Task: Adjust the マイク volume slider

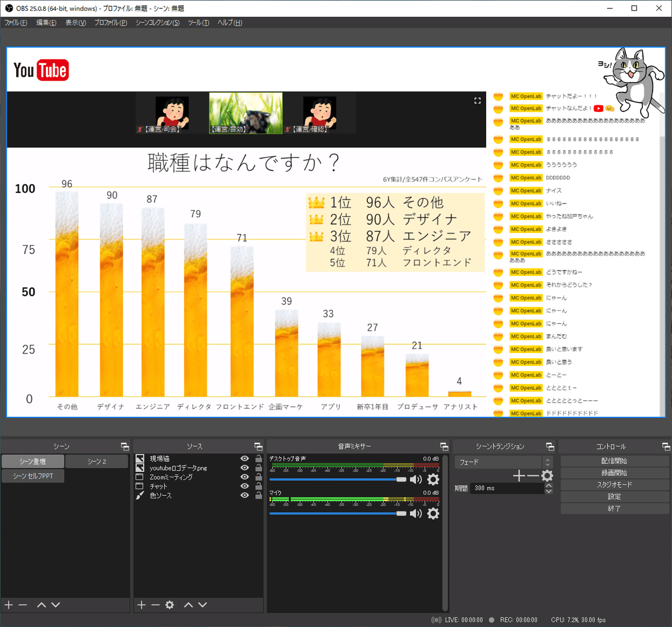Action: tap(338, 513)
